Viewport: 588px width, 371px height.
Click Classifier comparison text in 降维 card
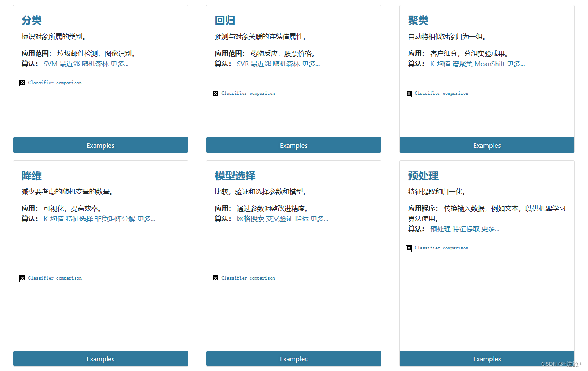[55, 278]
